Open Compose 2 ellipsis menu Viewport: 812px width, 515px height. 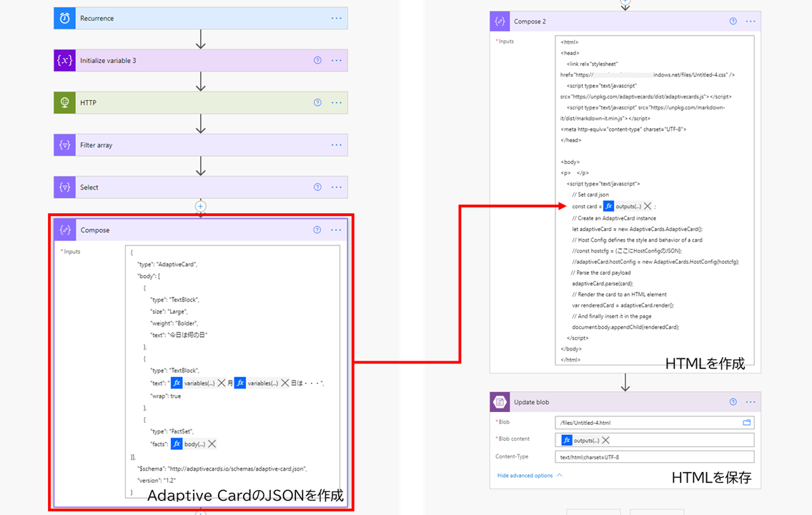point(751,21)
